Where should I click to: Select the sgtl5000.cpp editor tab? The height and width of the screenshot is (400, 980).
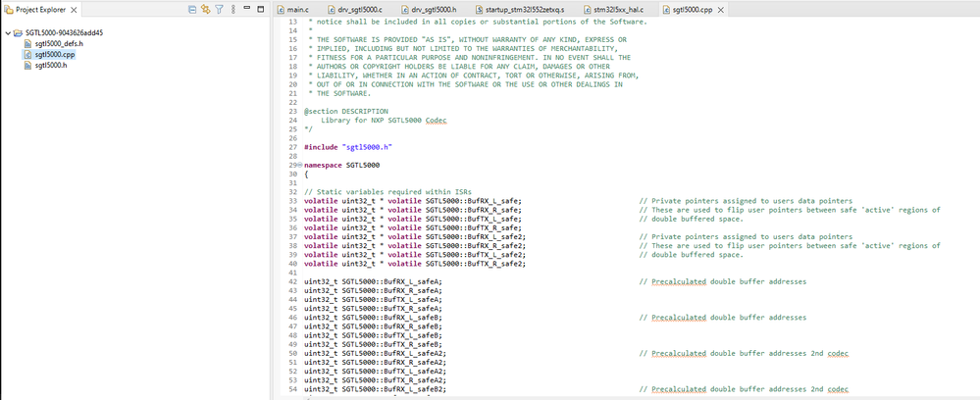pos(693,10)
